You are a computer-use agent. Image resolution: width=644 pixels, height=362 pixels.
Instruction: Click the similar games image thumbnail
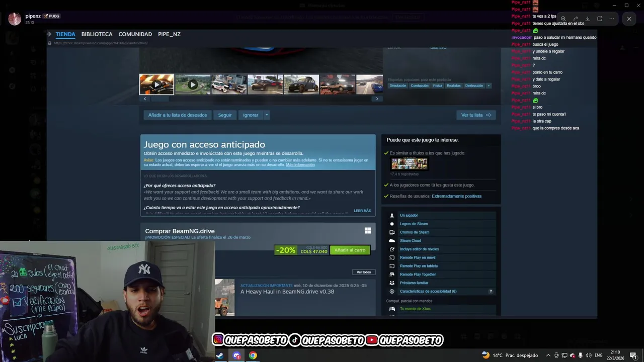410,164
